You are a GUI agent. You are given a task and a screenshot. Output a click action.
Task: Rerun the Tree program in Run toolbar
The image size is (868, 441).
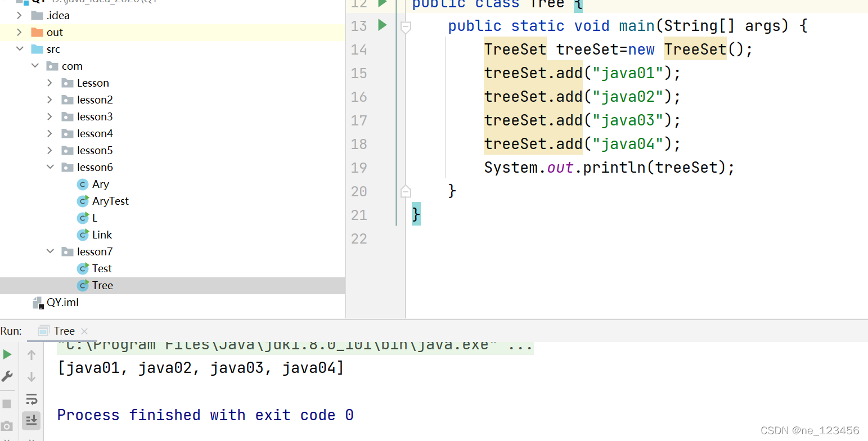pos(7,354)
